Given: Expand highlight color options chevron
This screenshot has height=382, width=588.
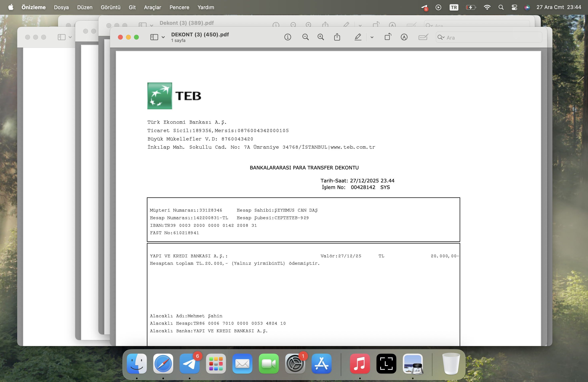Looking at the screenshot, I should pos(372,38).
